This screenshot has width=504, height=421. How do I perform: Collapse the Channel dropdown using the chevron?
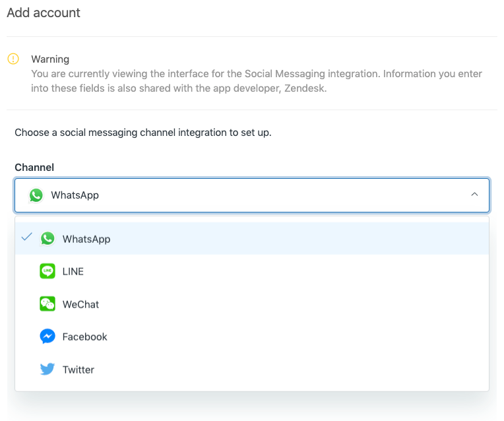[x=474, y=195]
